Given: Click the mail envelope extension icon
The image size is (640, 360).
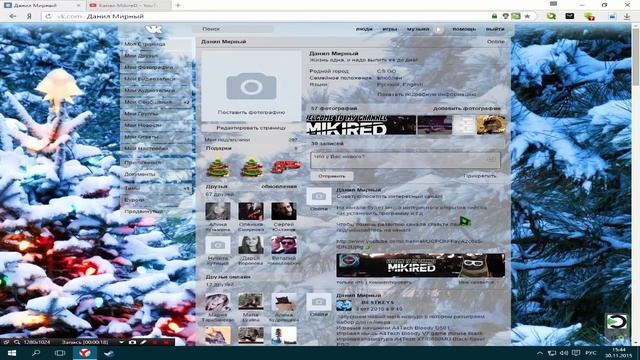Looking at the screenshot, I should (569, 16).
